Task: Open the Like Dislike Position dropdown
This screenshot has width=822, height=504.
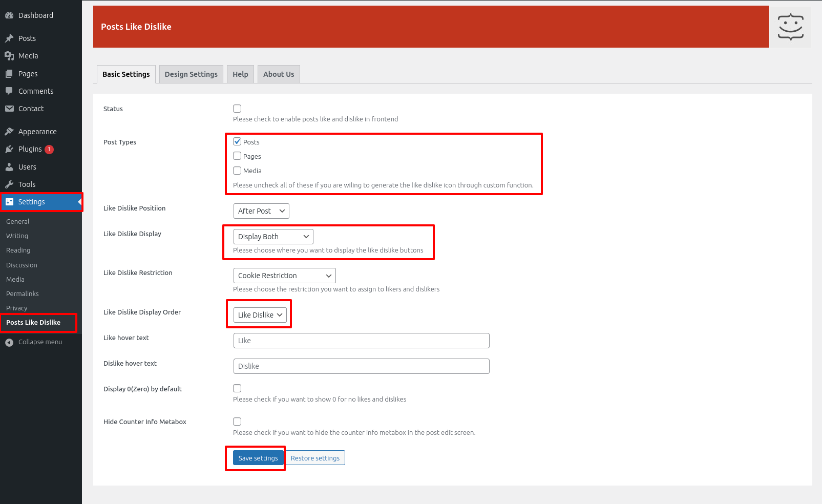Action: pos(261,211)
